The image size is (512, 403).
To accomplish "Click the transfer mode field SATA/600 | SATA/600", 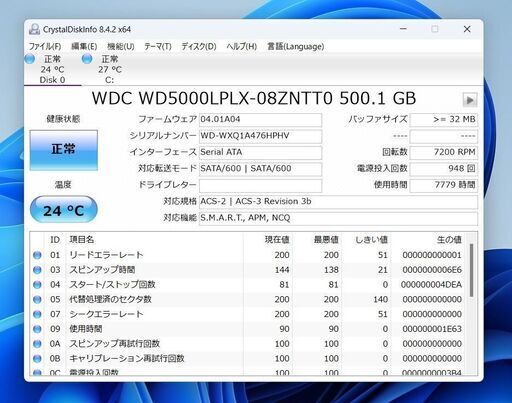I will (x=260, y=169).
